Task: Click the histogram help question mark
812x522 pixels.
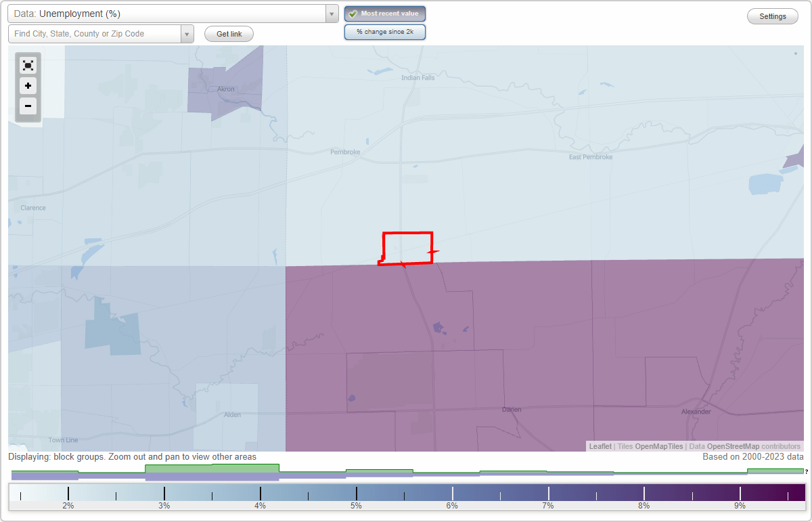Action: click(x=807, y=471)
